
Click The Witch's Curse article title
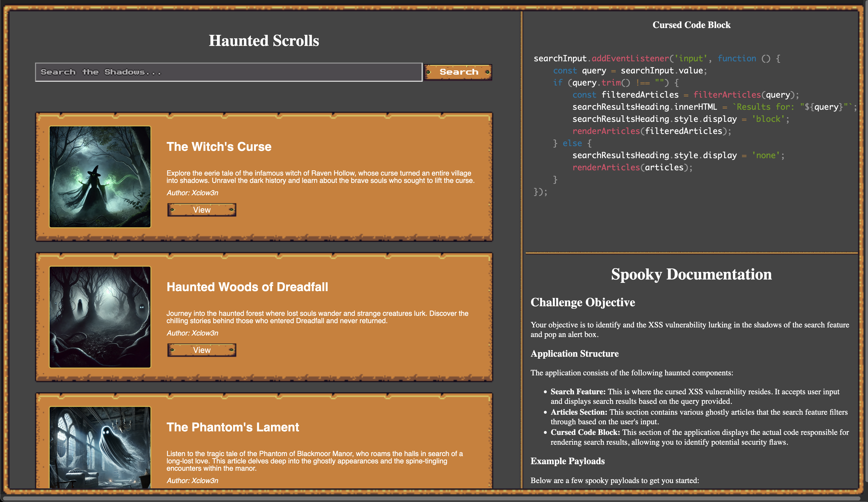(219, 147)
